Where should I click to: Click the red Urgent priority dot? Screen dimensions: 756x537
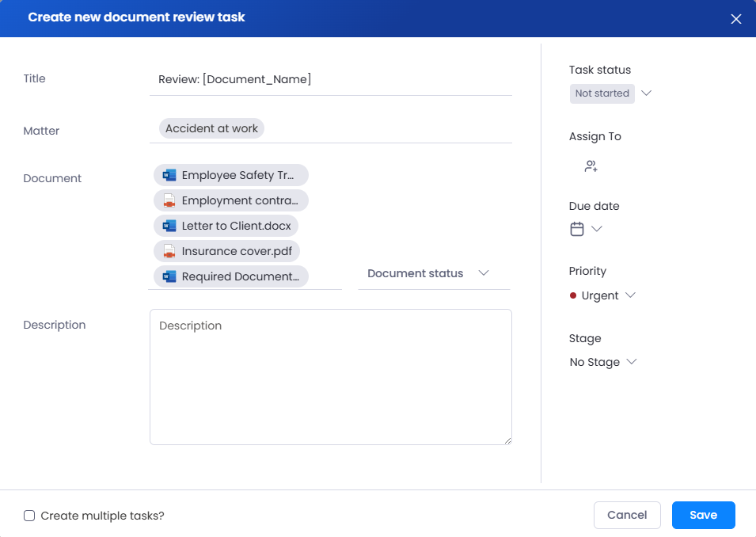(573, 295)
